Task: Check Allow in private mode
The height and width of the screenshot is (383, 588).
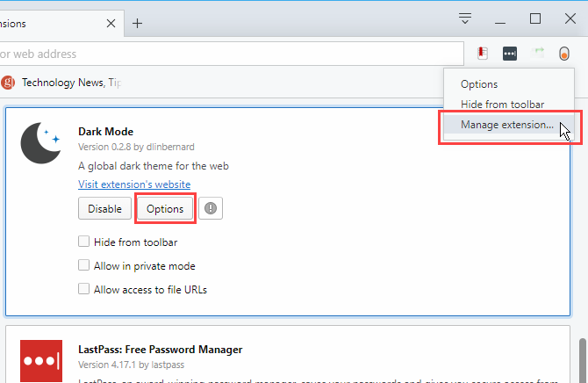Action: tap(83, 265)
